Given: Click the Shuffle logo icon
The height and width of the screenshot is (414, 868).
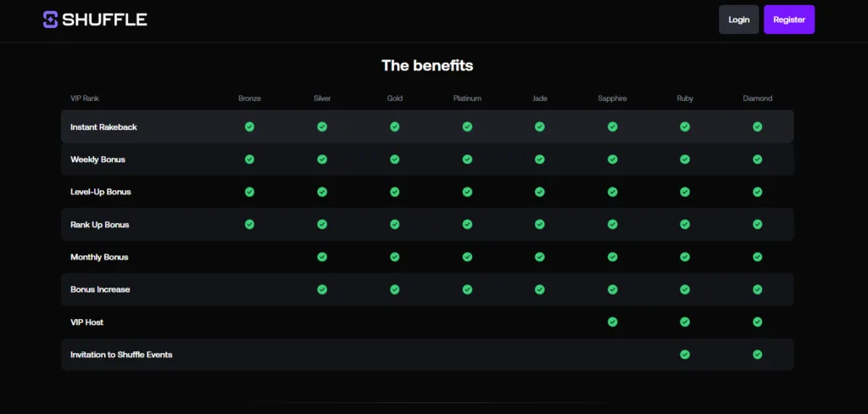Looking at the screenshot, I should (50, 20).
